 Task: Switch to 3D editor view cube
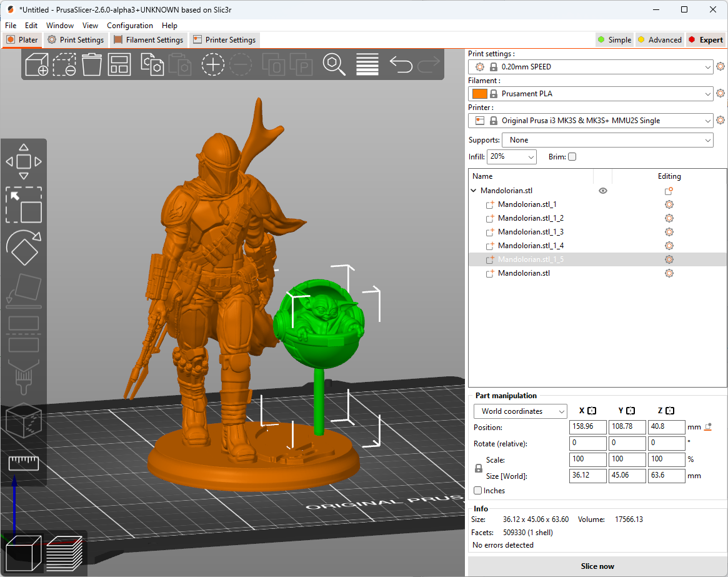click(x=23, y=553)
